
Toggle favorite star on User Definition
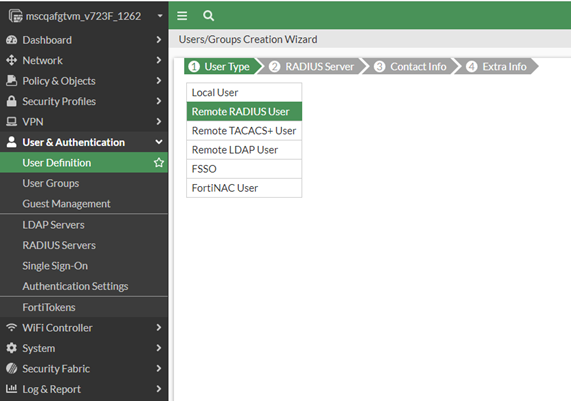click(159, 162)
